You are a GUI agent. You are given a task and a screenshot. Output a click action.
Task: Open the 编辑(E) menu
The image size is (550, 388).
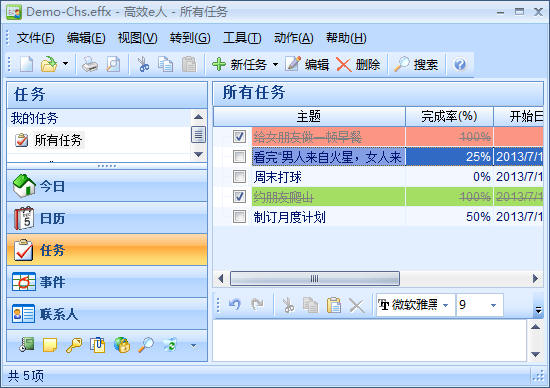(86, 38)
